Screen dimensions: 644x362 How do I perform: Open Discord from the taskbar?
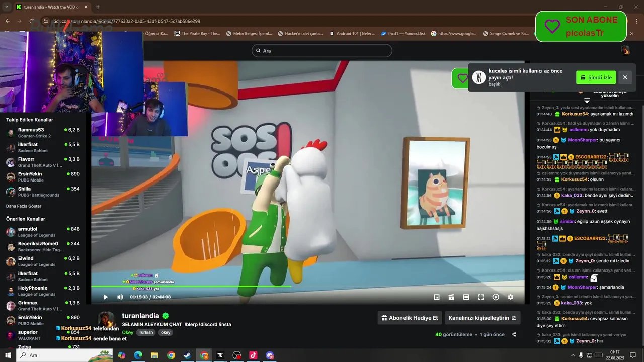coord(270,355)
